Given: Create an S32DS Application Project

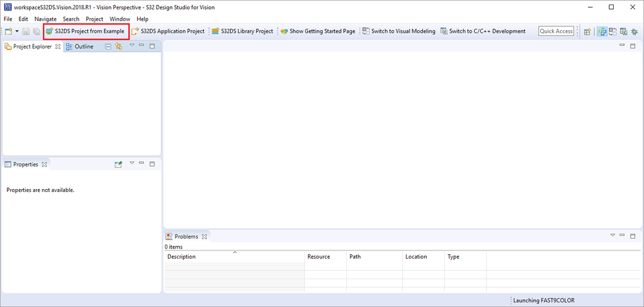Looking at the screenshot, I should [168, 31].
